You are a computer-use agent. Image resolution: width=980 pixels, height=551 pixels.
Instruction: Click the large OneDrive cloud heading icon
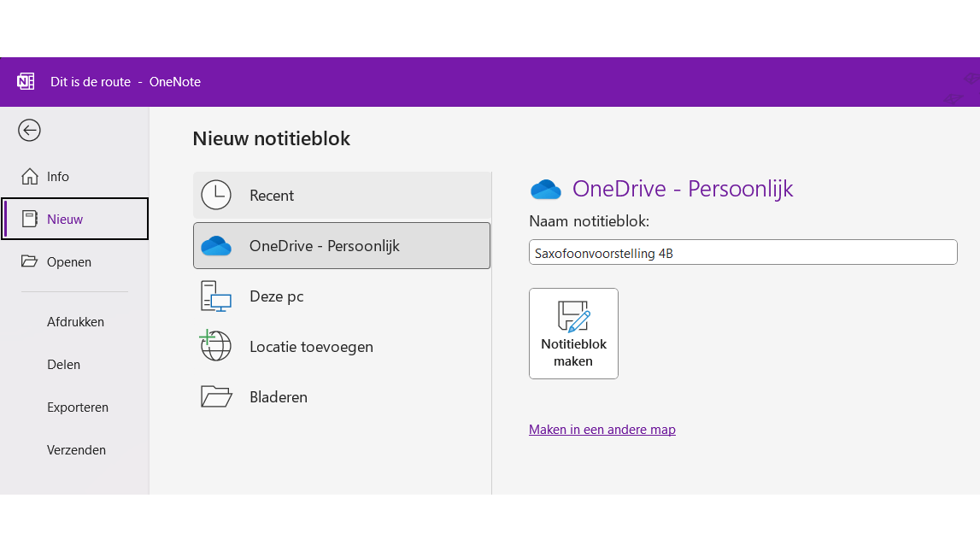(545, 189)
